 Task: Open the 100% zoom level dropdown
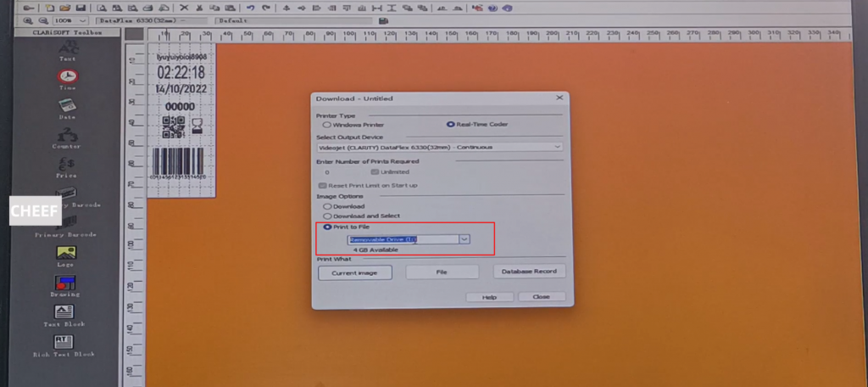[x=81, y=20]
